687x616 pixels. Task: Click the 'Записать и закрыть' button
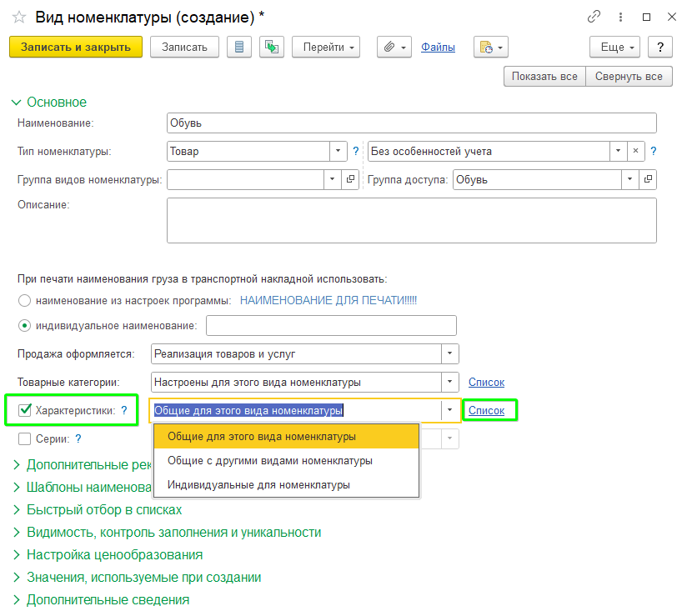coord(76,47)
